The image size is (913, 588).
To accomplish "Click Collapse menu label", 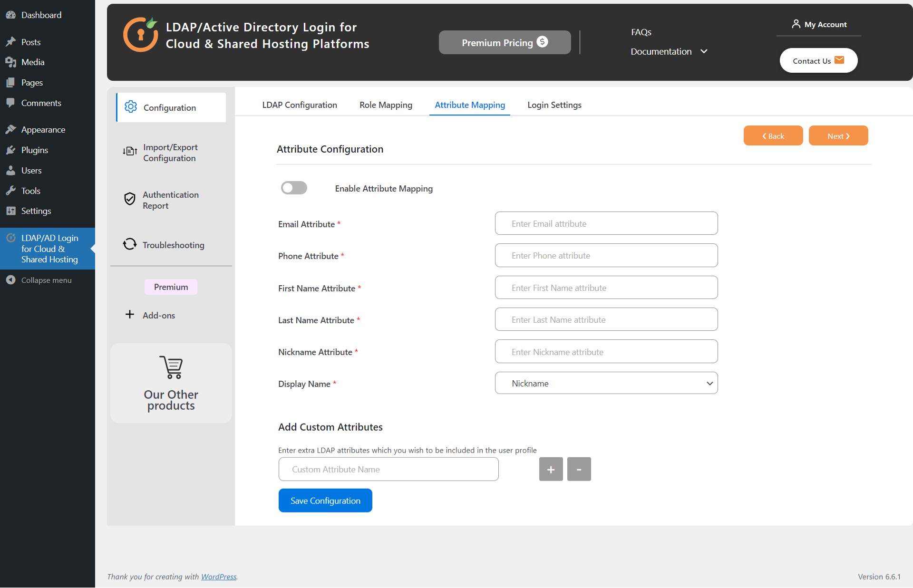I will (x=47, y=280).
